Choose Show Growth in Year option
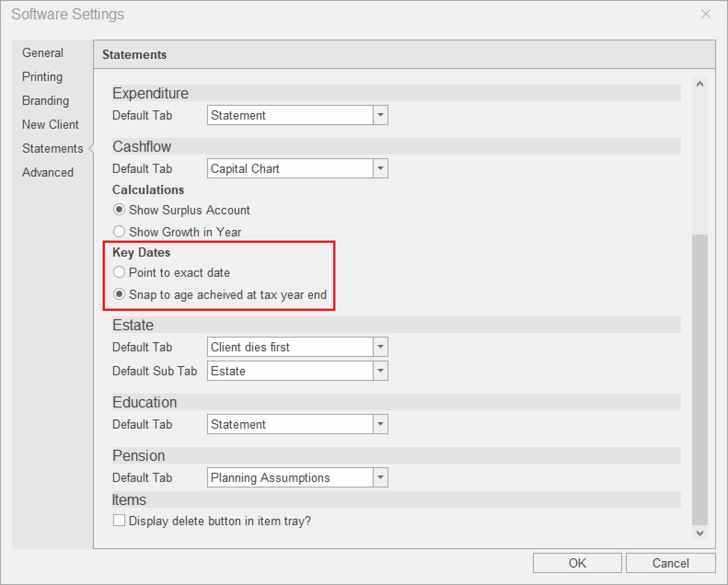The image size is (728, 585). click(119, 231)
